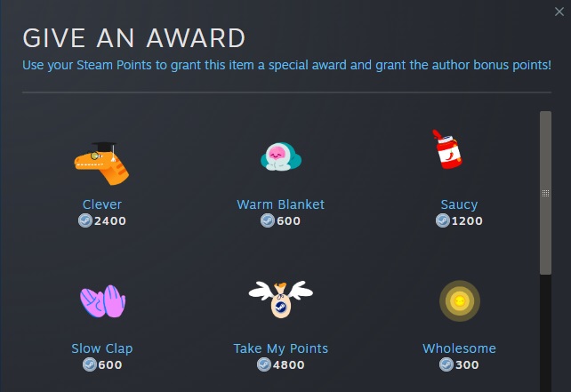Viewport: 571px width, 392px height.
Task: Click the 600 points cost under Warm Blanket
Action: [x=288, y=220]
